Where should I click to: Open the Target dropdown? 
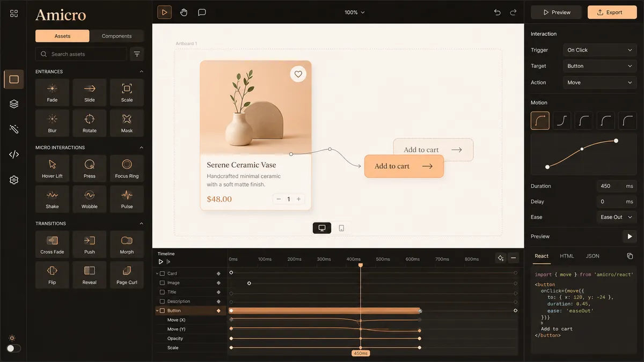600,66
